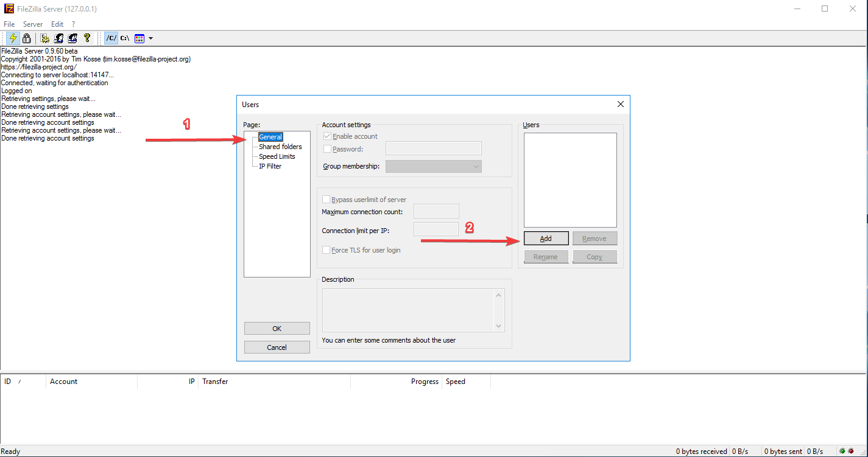This screenshot has width=868, height=457.
Task: Click the IP column header
Action: [168, 382]
